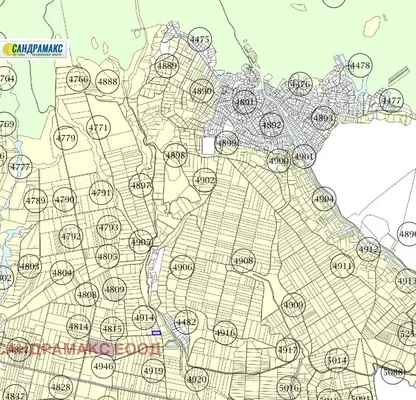Select zone marker 4478

pyautogui.click(x=360, y=65)
